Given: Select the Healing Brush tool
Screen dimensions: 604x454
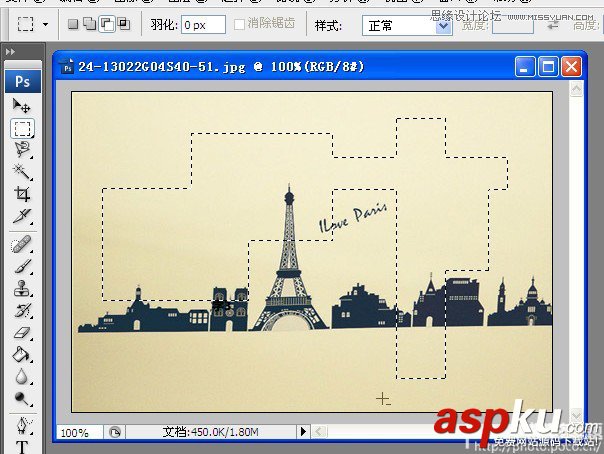Looking at the screenshot, I should [22, 244].
